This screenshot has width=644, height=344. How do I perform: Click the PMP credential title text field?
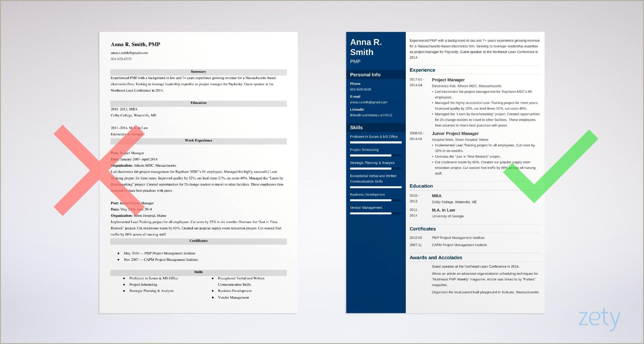358,63
